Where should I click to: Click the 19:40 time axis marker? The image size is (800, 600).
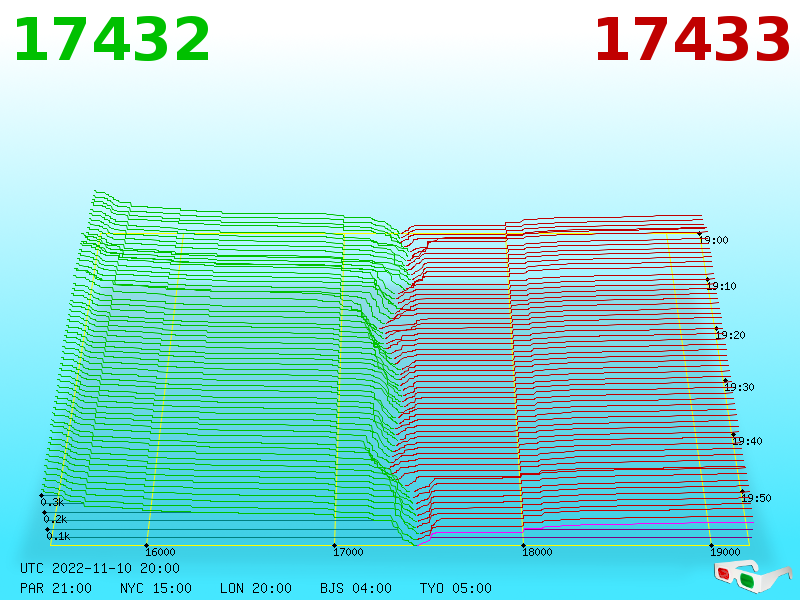[x=747, y=441]
